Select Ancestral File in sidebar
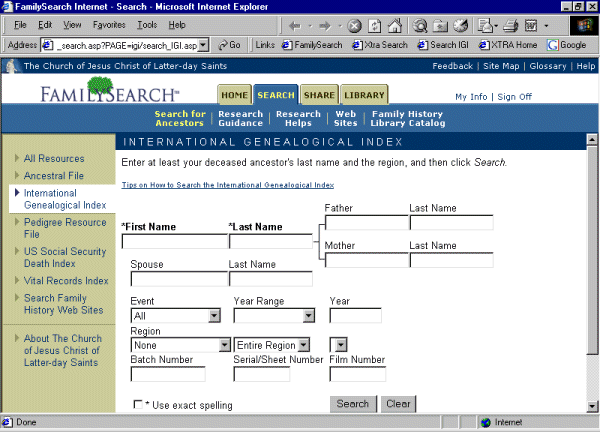Screen dimensions: 600x432 coord(54,176)
